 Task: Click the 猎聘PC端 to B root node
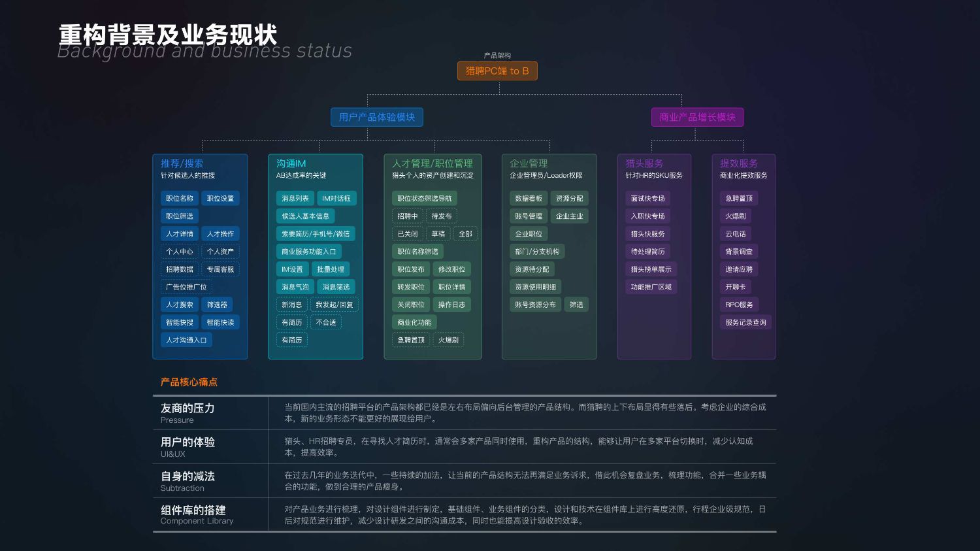click(497, 71)
